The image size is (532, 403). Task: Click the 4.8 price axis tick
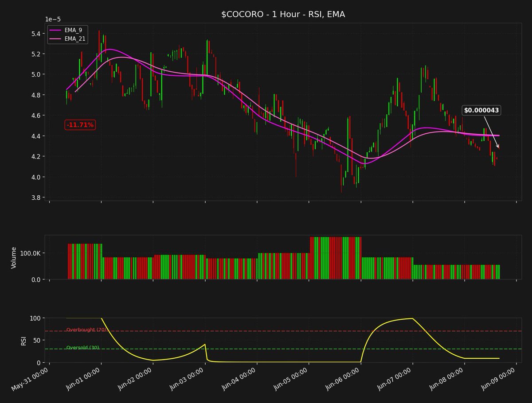click(x=36, y=95)
